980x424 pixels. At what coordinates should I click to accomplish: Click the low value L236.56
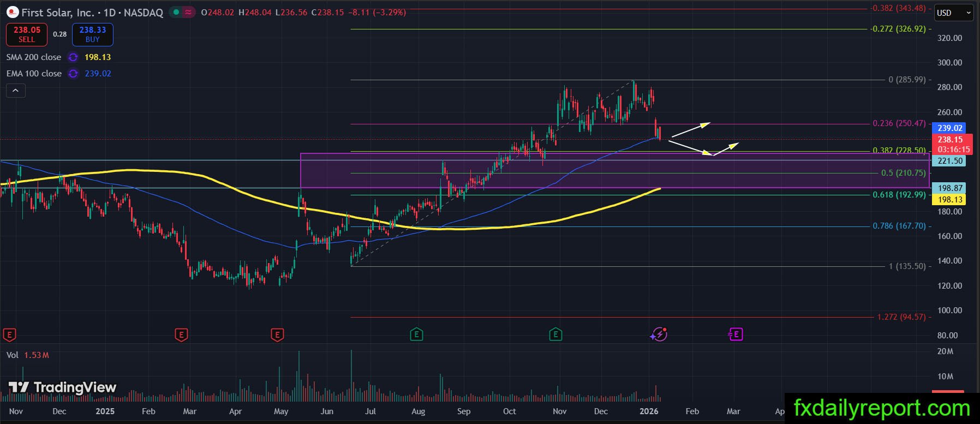click(291, 12)
